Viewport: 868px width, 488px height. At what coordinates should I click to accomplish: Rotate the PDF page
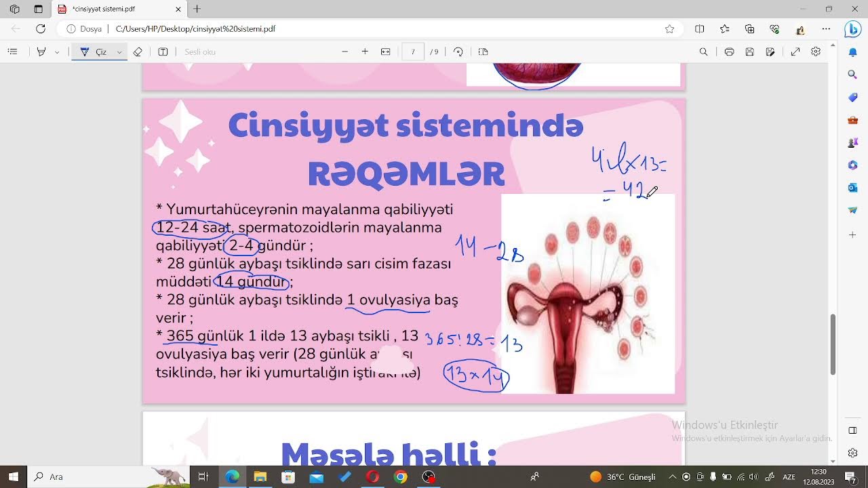pos(458,52)
